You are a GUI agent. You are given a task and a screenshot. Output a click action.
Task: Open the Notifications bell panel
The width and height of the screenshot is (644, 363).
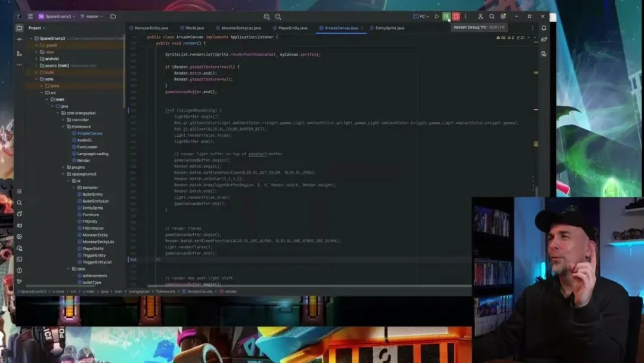pyautogui.click(x=544, y=28)
